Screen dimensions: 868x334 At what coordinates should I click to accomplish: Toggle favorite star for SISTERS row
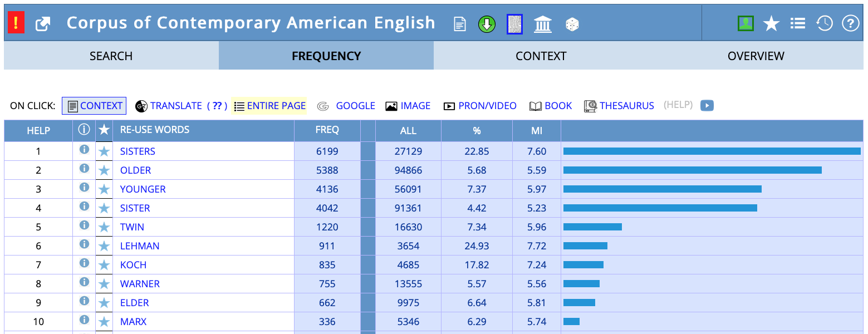coord(104,151)
